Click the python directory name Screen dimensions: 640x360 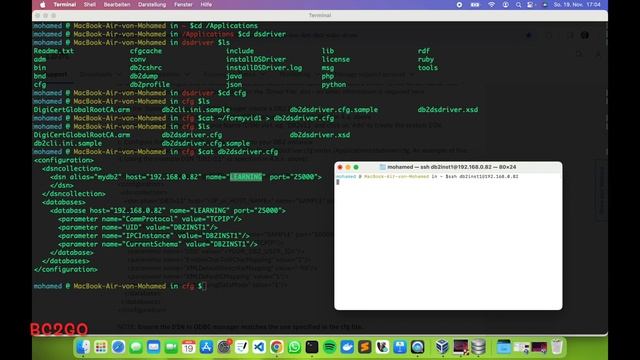[334, 84]
